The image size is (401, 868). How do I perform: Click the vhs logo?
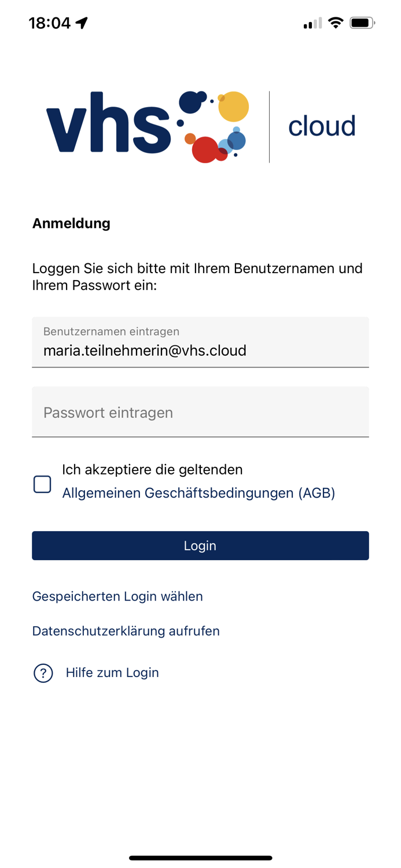click(x=104, y=124)
